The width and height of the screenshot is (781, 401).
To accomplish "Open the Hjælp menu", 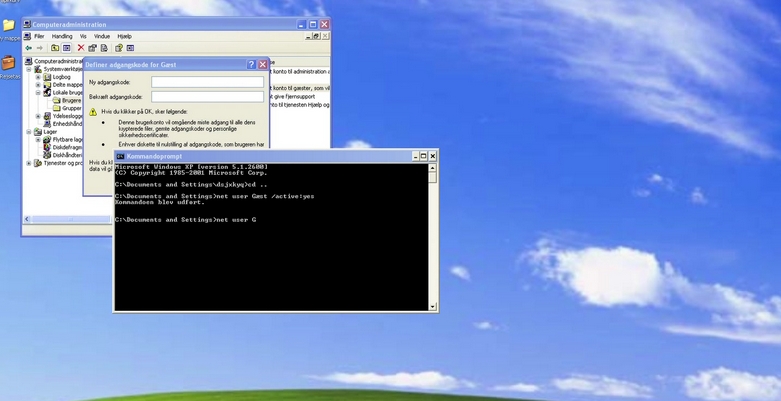I will coord(125,36).
